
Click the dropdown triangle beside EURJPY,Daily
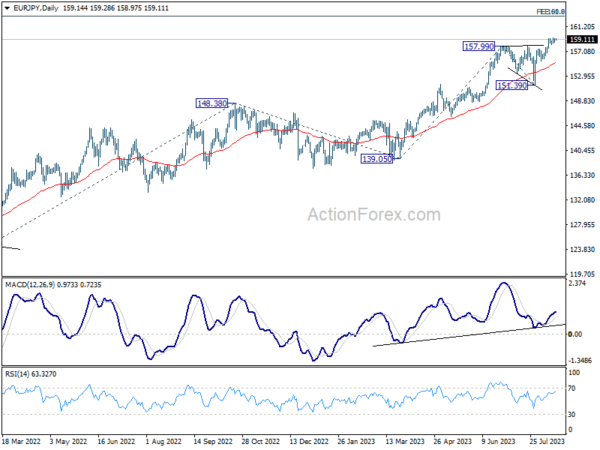(7, 8)
